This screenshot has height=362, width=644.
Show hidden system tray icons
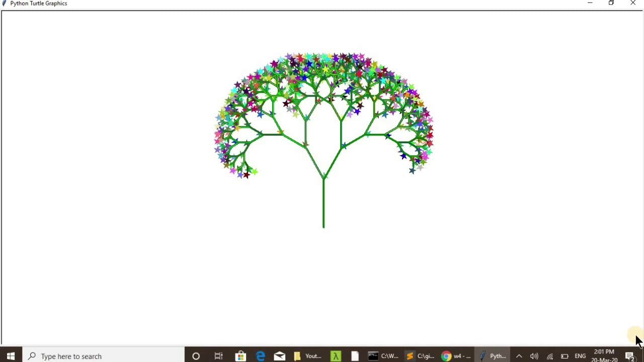(x=519, y=356)
